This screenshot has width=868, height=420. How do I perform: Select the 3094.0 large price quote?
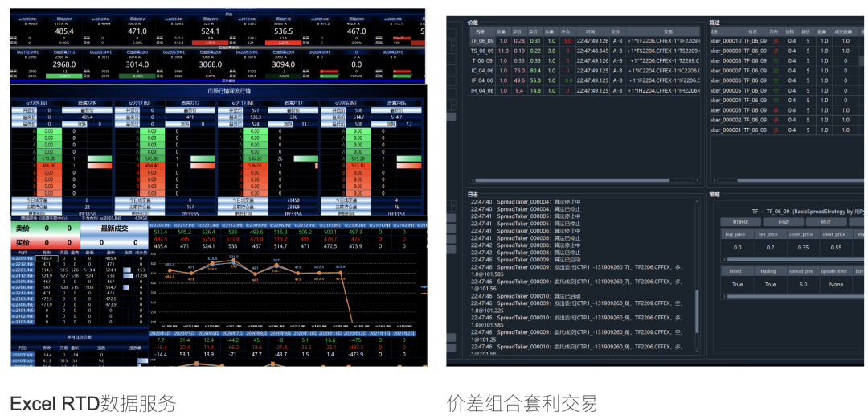[284, 65]
